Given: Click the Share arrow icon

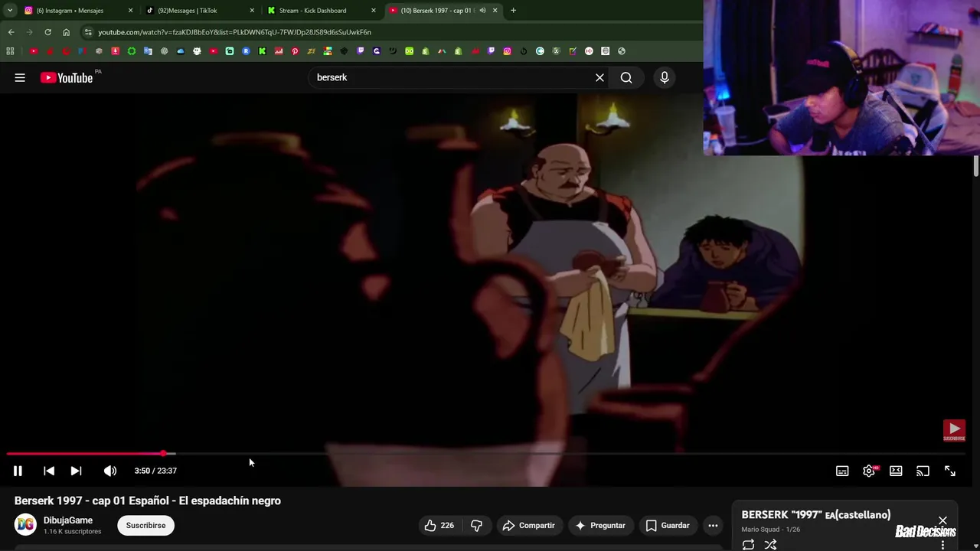Looking at the screenshot, I should click(508, 525).
